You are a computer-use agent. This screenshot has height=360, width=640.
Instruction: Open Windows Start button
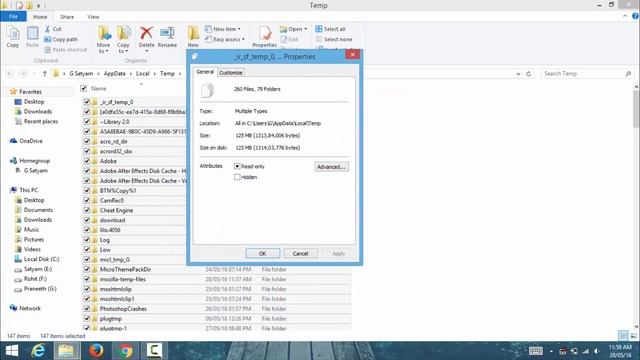tap(12, 351)
